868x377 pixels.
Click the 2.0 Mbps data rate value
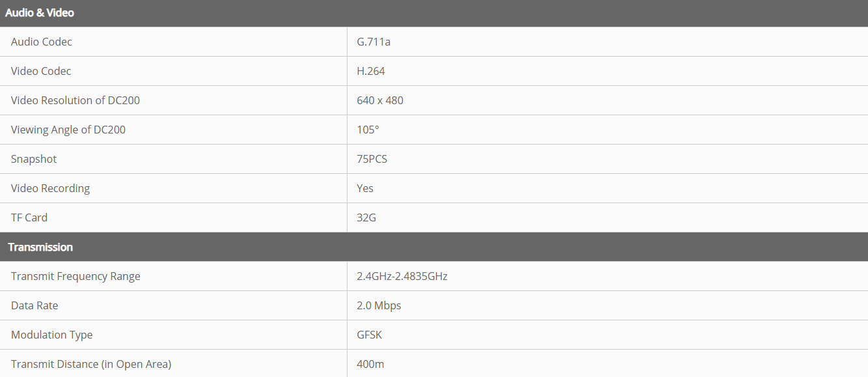pyautogui.click(x=379, y=306)
